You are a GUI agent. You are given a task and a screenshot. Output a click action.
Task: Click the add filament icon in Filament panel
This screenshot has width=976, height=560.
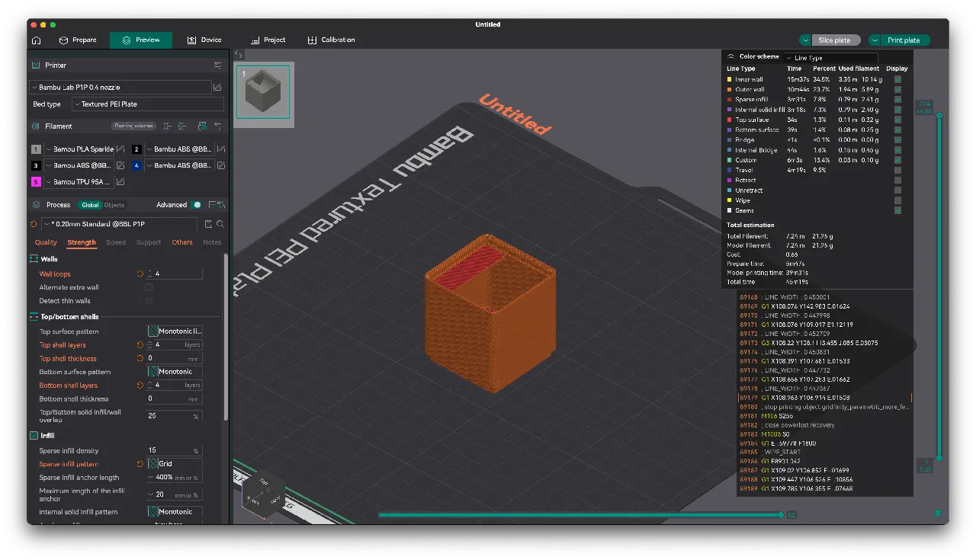click(168, 126)
